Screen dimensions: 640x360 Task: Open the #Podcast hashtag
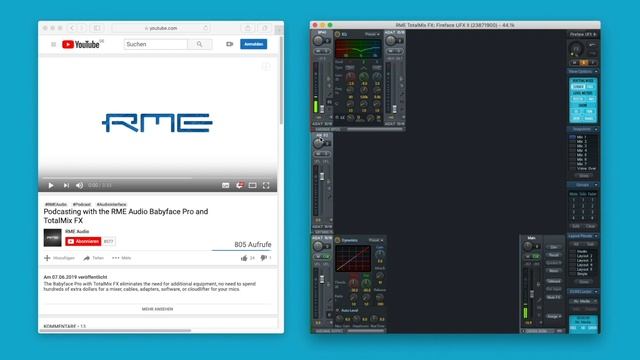pos(82,204)
